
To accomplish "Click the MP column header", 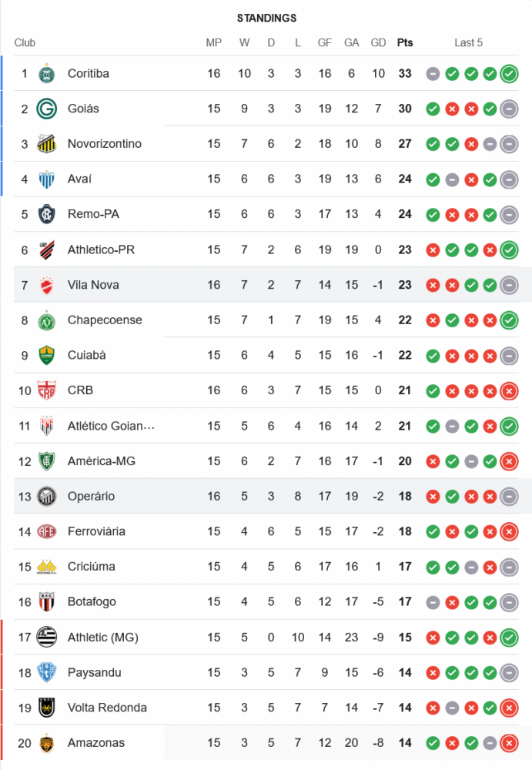I will [214, 43].
